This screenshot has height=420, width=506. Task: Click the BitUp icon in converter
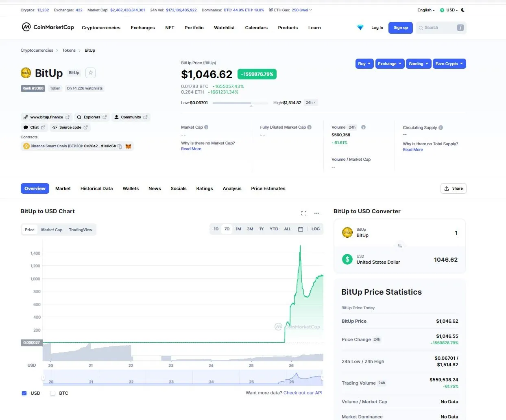(347, 232)
